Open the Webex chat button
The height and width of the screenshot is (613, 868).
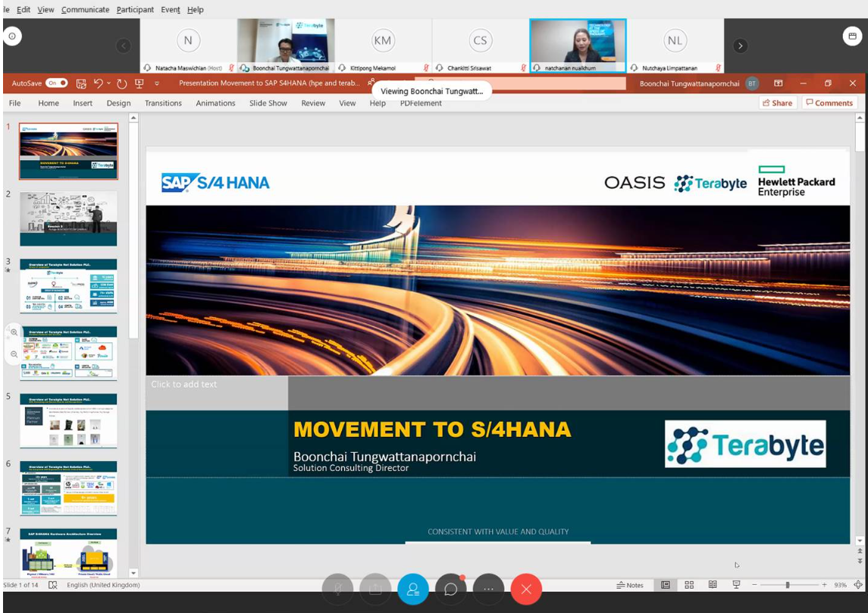pos(450,589)
